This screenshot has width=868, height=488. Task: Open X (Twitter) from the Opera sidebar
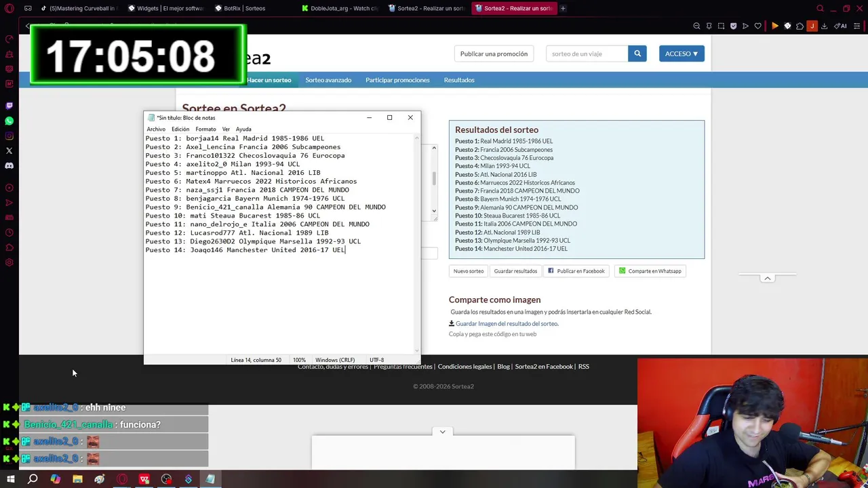click(x=9, y=150)
